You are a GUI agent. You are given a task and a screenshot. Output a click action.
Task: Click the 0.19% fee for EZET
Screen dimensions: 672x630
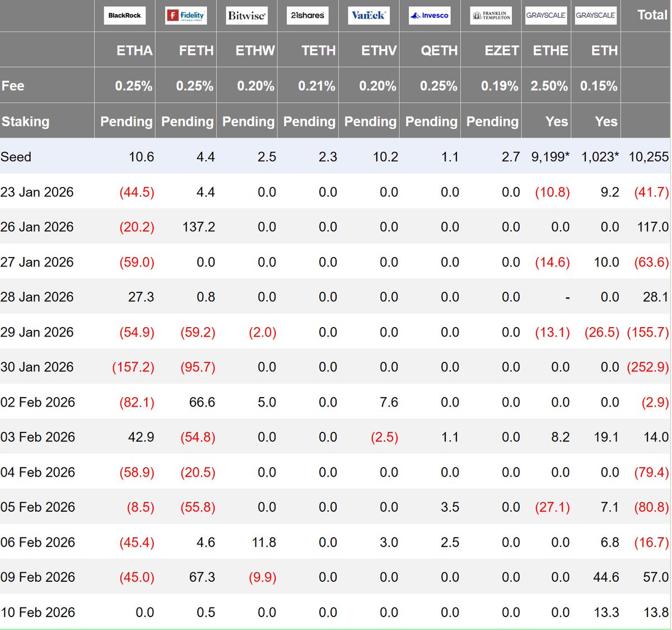pyautogui.click(x=500, y=86)
